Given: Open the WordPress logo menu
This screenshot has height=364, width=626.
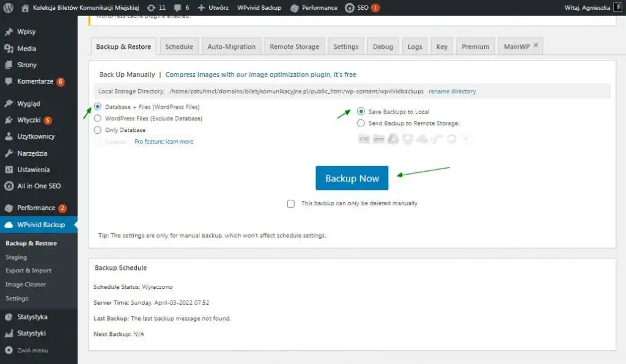Looking at the screenshot, I should pos(9,7).
